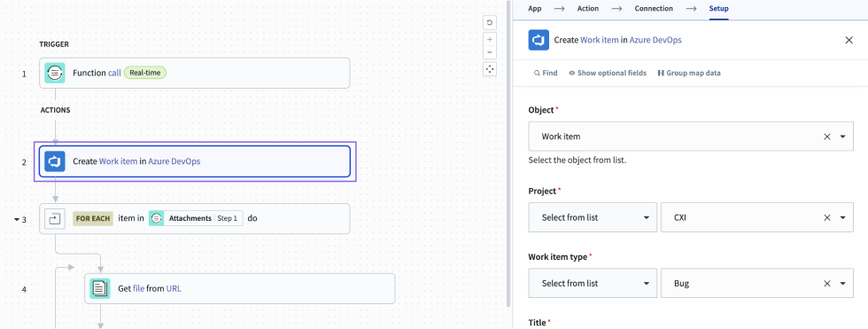Click 'Work item' link in panel header
868x329 pixels.
pyautogui.click(x=599, y=40)
